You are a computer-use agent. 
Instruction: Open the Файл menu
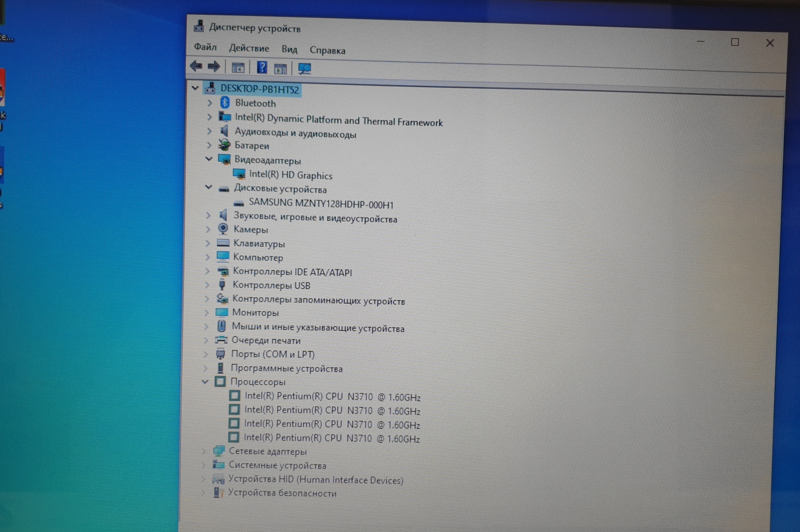205,47
